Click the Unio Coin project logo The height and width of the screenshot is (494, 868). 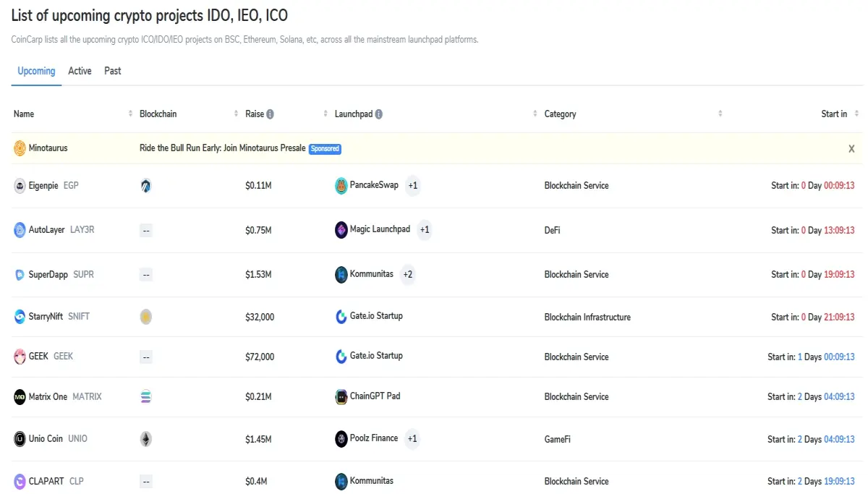click(20, 439)
